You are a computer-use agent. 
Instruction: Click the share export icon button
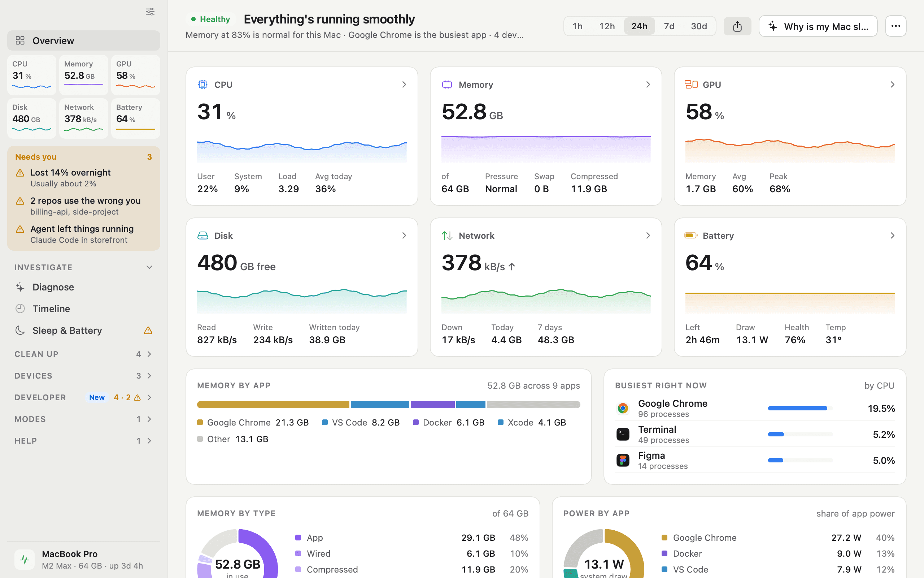tap(737, 26)
